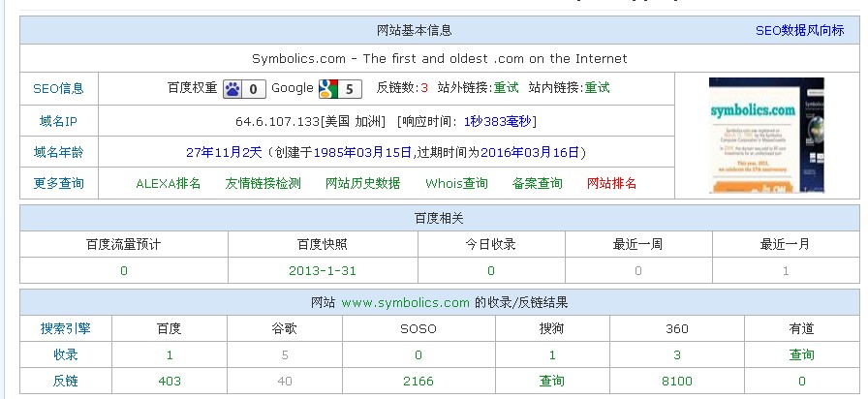Open the 备案查询 link

click(x=537, y=183)
